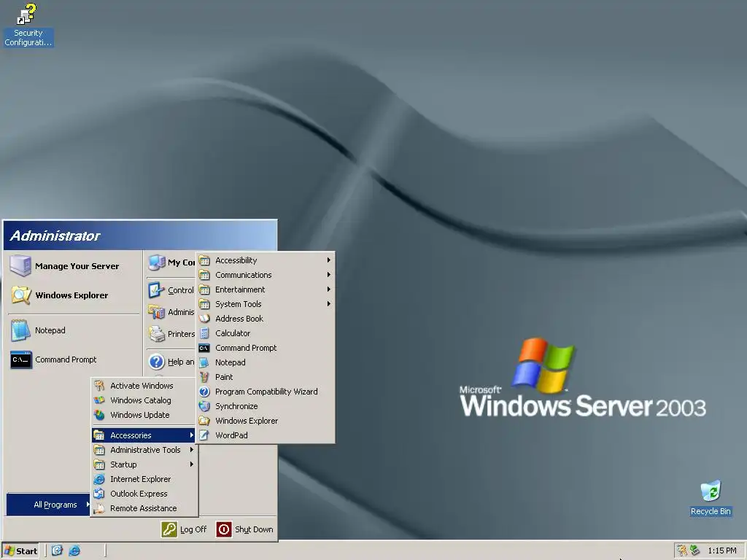
Task: Select Startup in All Programs menu
Action: click(x=144, y=464)
